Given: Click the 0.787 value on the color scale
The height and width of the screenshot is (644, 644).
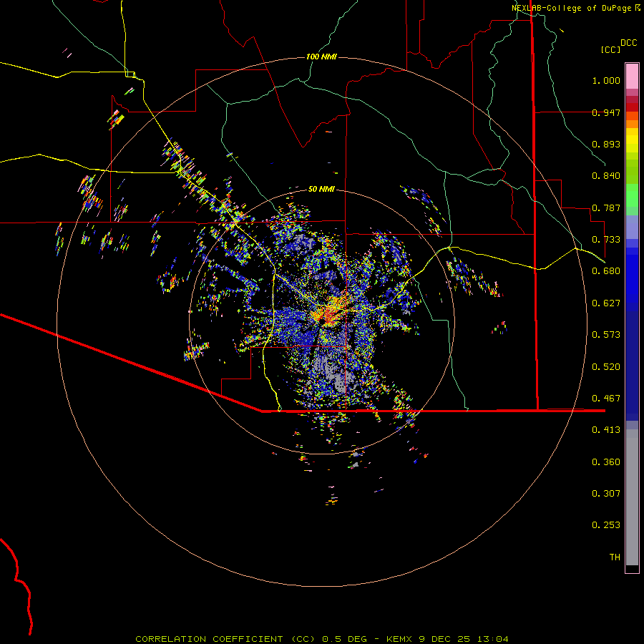Looking at the screenshot, I should (x=606, y=208).
